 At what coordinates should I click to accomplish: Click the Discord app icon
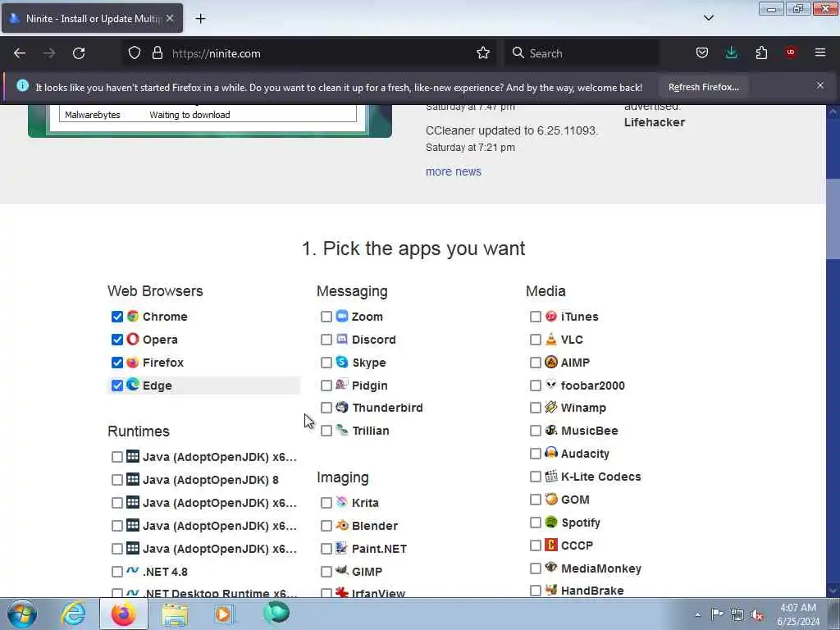coord(342,339)
